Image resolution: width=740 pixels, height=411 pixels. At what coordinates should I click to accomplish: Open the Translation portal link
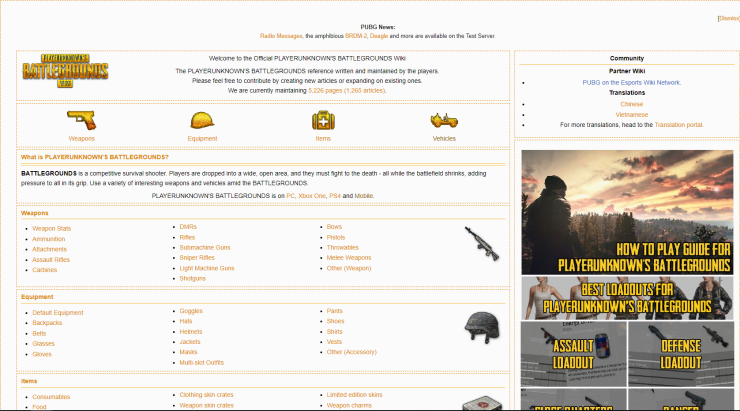[679, 125]
